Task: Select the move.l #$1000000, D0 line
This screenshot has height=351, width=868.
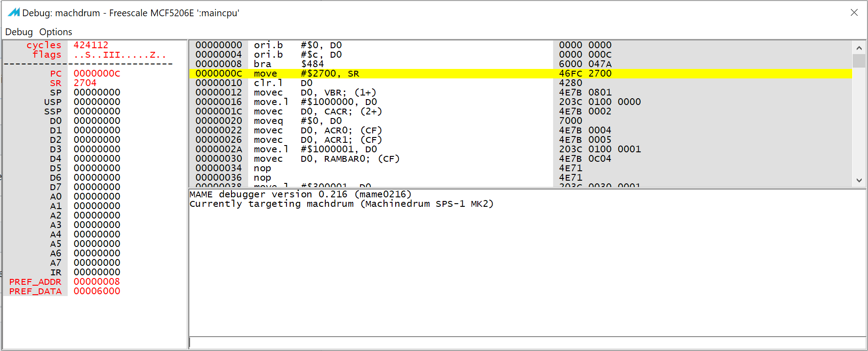Action: tap(521, 102)
